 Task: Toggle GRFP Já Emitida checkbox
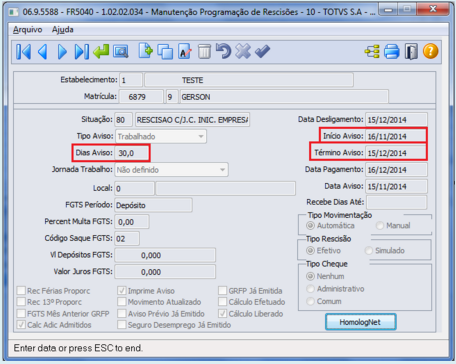click(x=222, y=291)
